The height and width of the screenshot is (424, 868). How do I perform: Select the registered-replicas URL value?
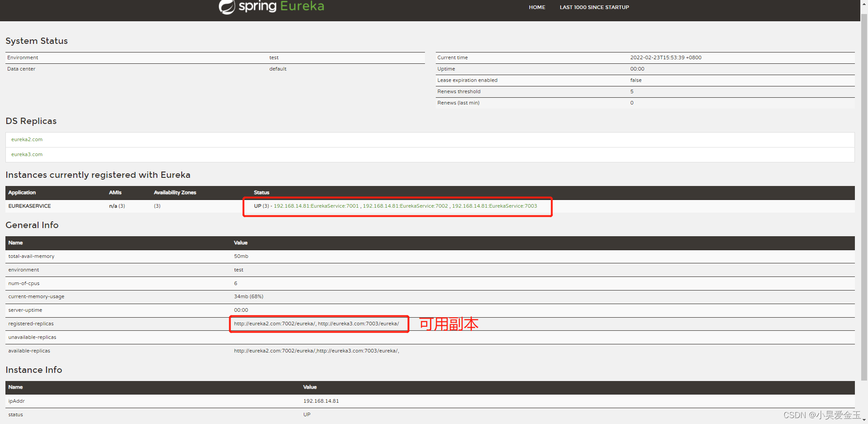[316, 324]
